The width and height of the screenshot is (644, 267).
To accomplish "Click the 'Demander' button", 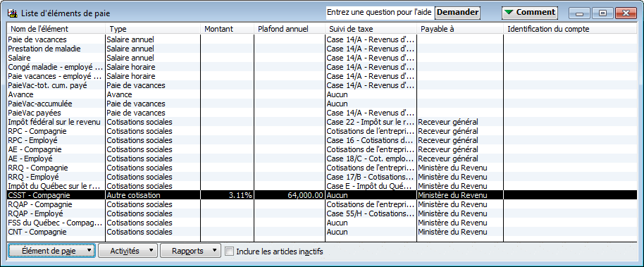I will 457,12.
